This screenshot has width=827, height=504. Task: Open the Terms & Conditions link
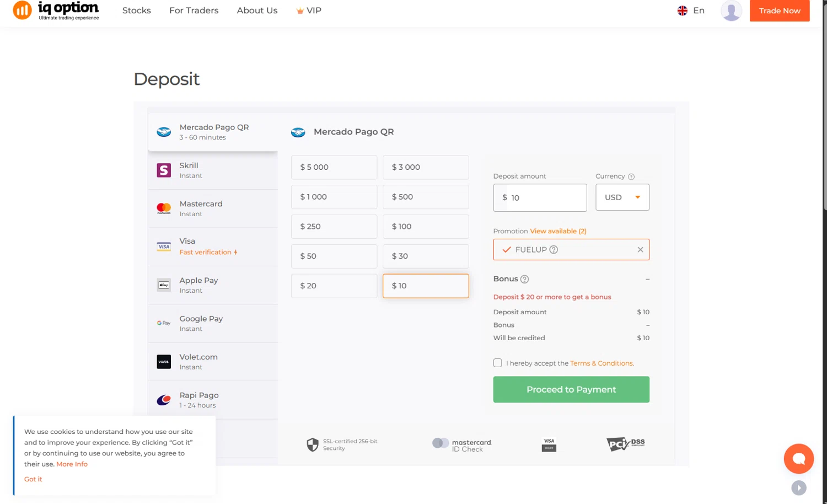coord(602,363)
